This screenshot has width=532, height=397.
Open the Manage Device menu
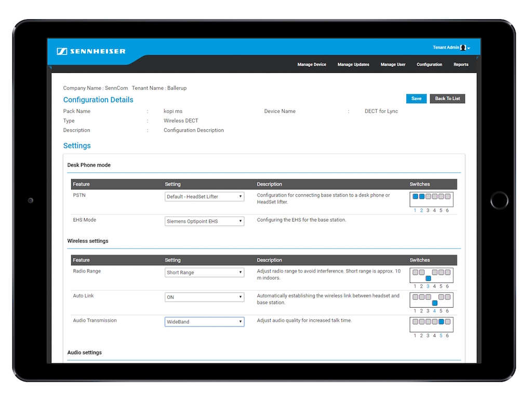pos(312,65)
